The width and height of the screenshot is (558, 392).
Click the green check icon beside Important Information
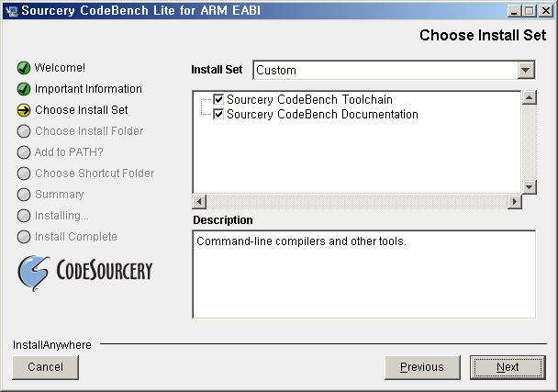pos(24,89)
